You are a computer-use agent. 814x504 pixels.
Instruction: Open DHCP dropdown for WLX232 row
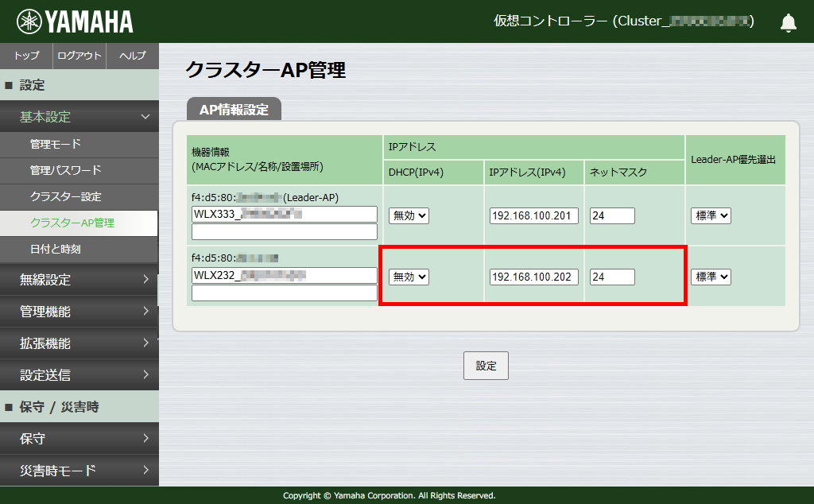click(x=409, y=277)
